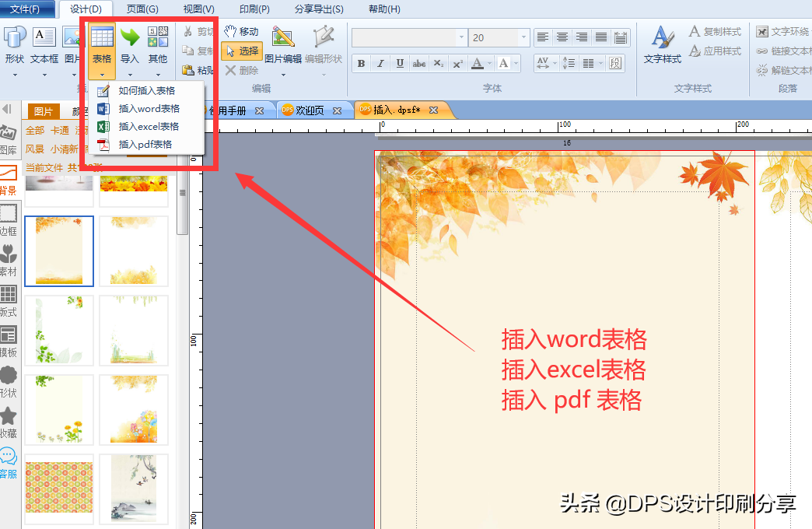Filter images by 卡通 category

(60, 131)
